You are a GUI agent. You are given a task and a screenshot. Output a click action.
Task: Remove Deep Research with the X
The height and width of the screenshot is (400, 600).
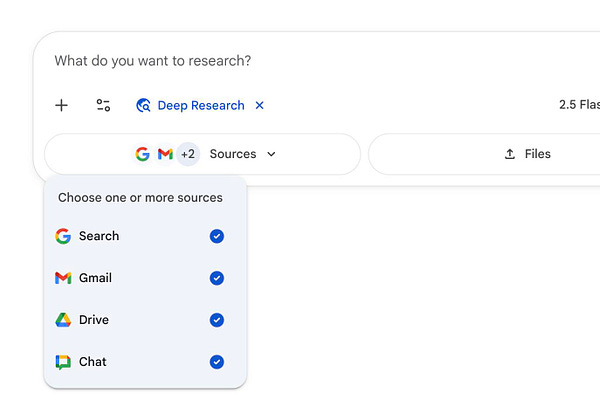(x=260, y=105)
